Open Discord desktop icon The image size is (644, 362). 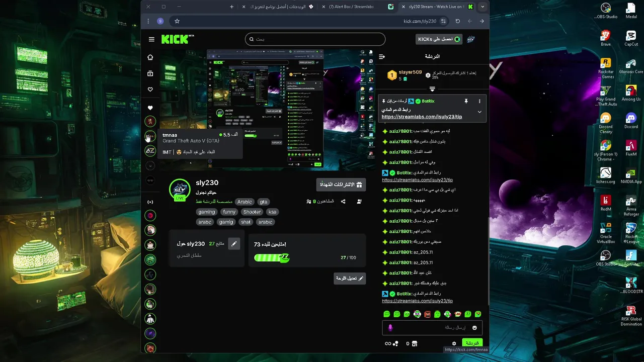[631, 121]
